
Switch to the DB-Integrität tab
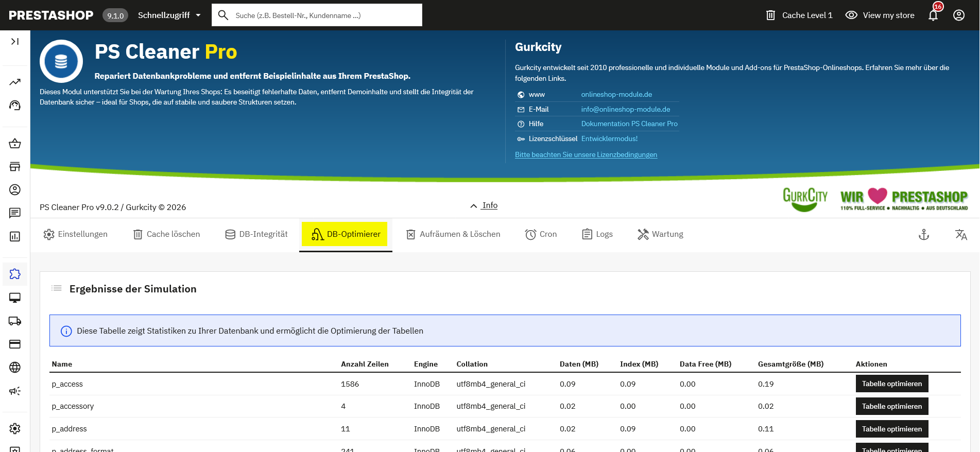pyautogui.click(x=256, y=234)
